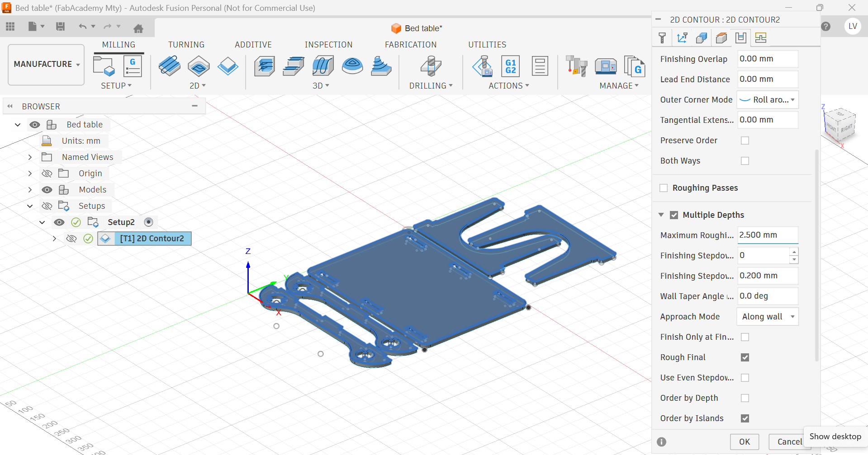Collapse the Multiple Depths section triangle
Screen dimensions: 868x455
click(x=661, y=215)
